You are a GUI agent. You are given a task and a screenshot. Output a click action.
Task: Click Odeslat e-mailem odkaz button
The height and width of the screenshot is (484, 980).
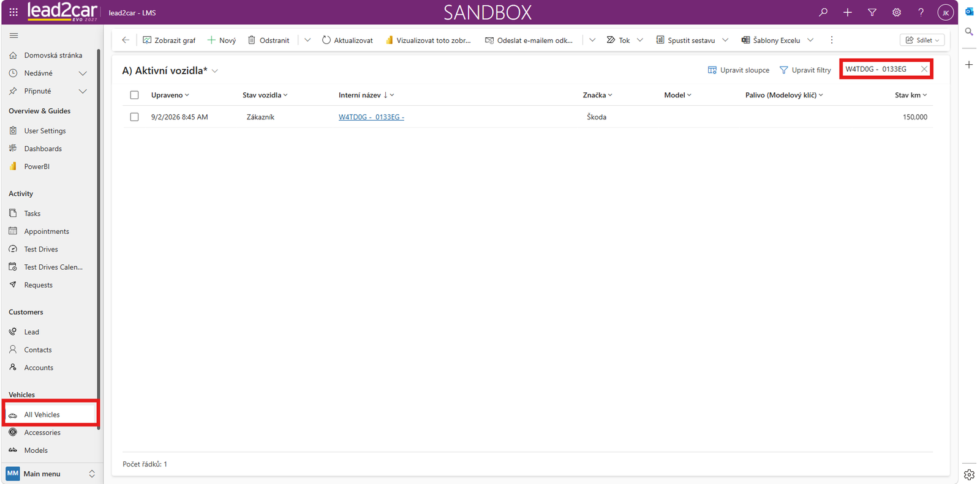[529, 40]
